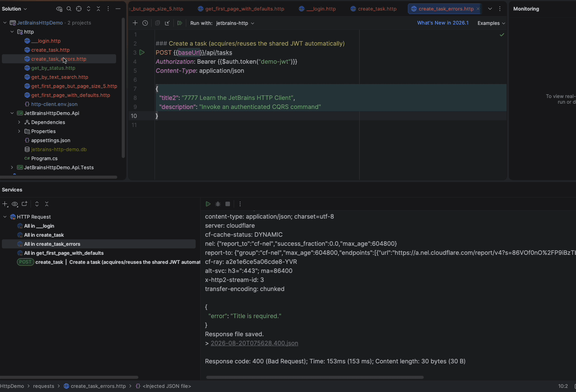Open __login.http in Solution tree

[x=46, y=41]
